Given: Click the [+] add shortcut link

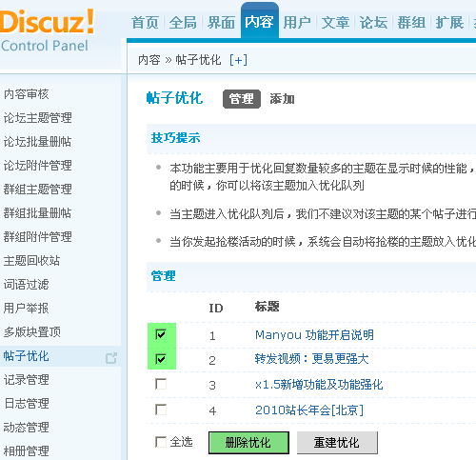Looking at the screenshot, I should 238,60.
